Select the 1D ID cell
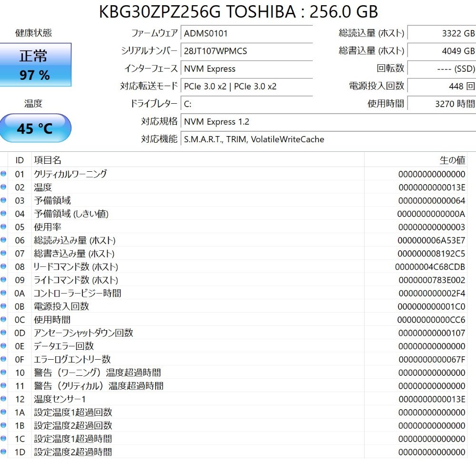476x471 pixels. pos(20,452)
